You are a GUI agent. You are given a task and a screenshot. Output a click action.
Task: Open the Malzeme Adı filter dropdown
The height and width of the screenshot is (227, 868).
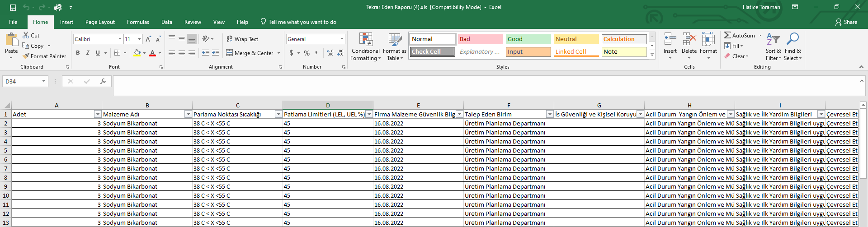coord(188,114)
